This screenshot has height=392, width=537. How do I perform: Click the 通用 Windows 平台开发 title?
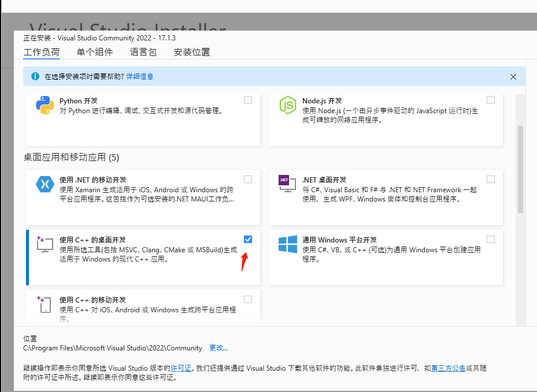click(339, 240)
